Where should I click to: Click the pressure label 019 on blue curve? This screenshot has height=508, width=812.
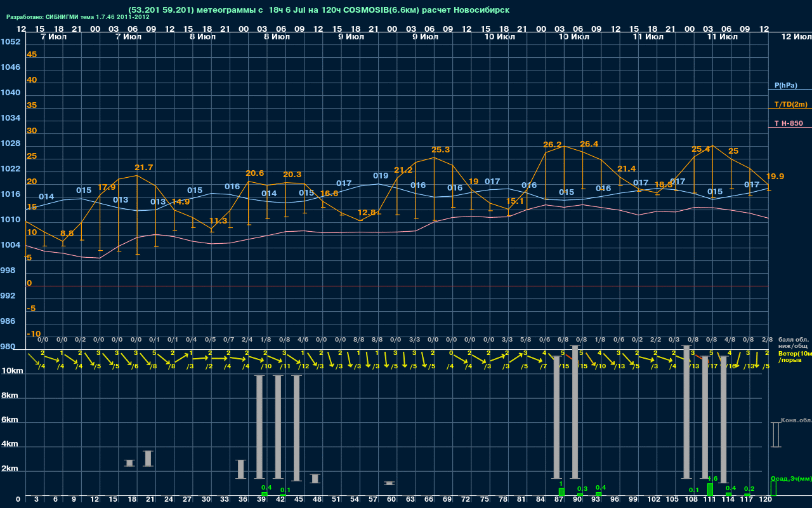point(381,176)
